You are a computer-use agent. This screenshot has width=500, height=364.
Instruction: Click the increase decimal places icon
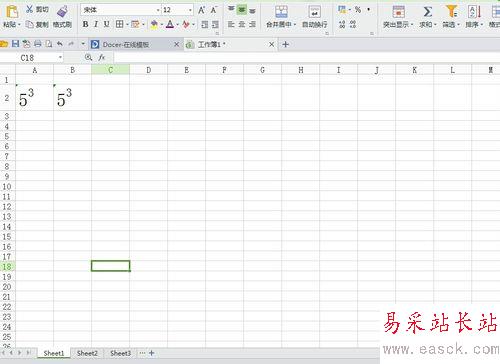pyautogui.click(x=342, y=24)
